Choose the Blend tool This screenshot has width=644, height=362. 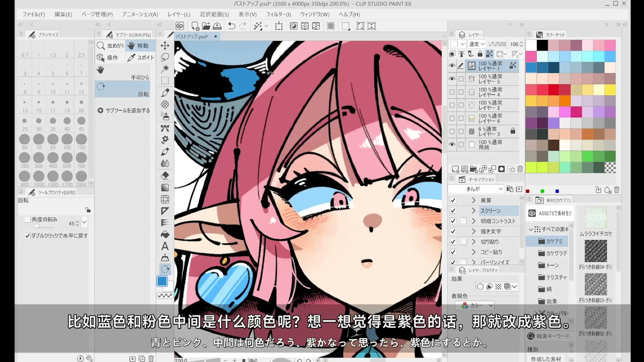click(x=165, y=163)
